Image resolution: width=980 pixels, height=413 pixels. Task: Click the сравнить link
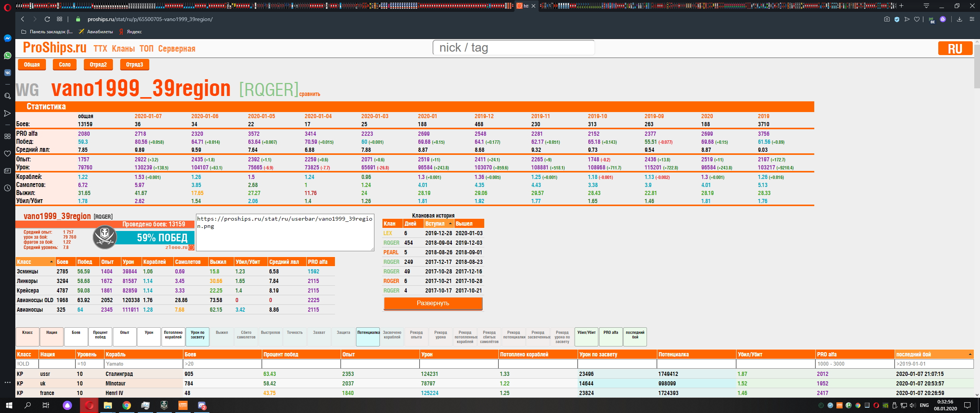[x=309, y=94]
